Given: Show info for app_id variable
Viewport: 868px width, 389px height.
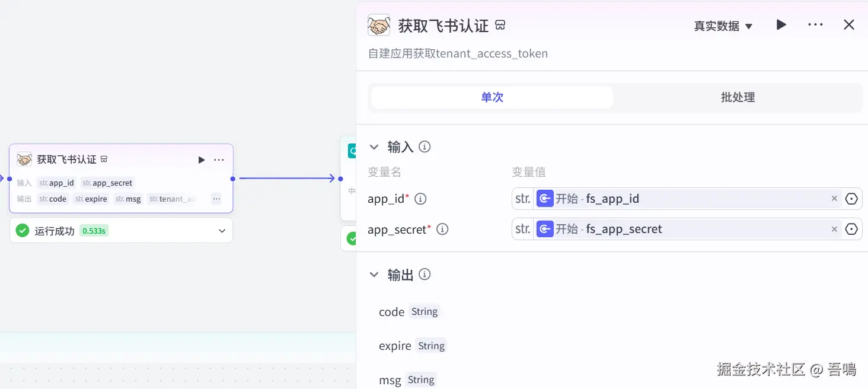Looking at the screenshot, I should click(x=420, y=199).
